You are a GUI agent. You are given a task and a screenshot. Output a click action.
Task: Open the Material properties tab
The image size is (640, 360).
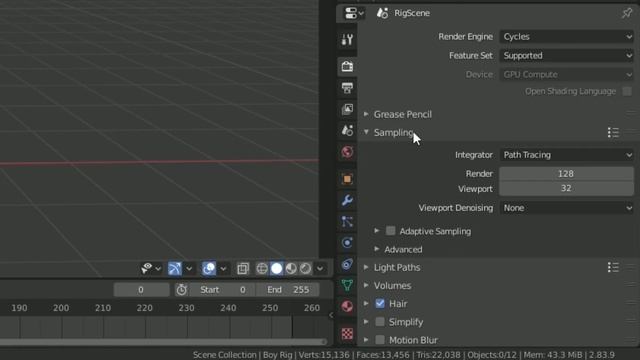tap(347, 307)
